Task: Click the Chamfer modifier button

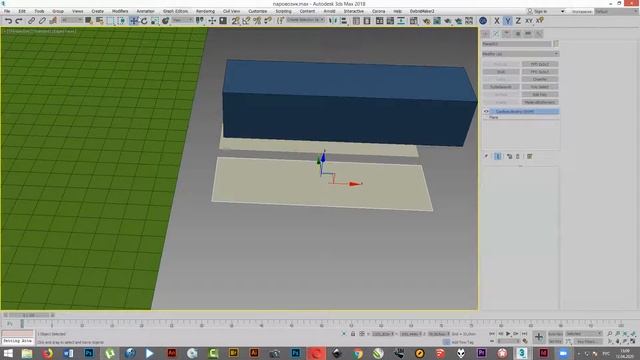Action: click(540, 79)
